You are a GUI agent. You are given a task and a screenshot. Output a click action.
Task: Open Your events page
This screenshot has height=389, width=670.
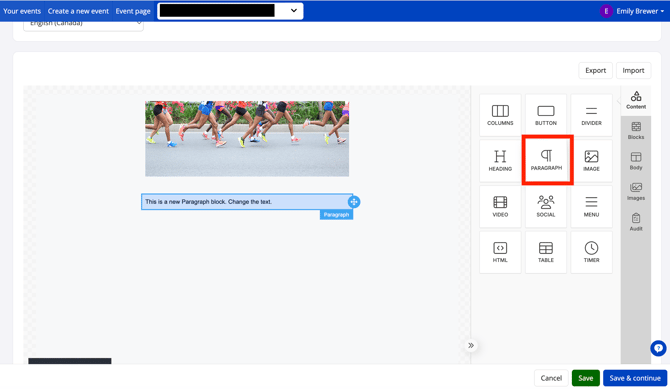[22, 11]
